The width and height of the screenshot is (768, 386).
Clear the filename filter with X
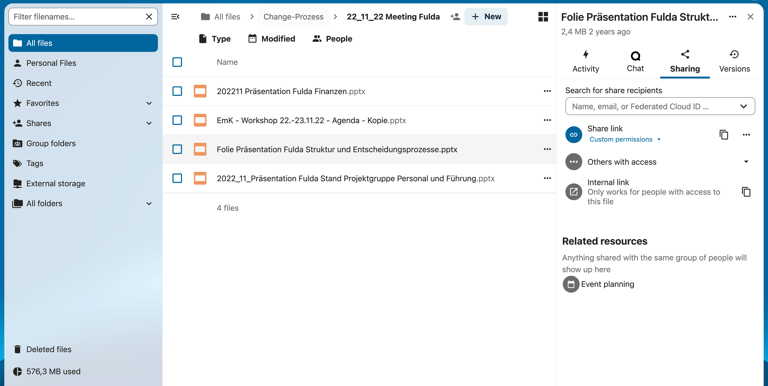[x=149, y=17]
